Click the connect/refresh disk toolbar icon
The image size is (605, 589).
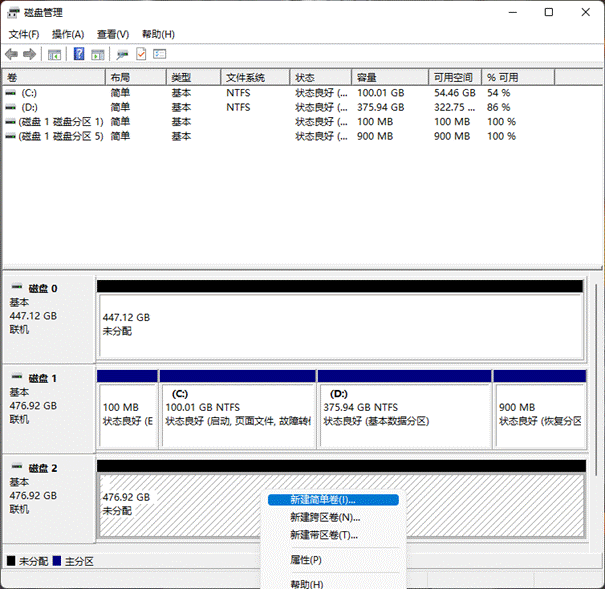tap(122, 54)
